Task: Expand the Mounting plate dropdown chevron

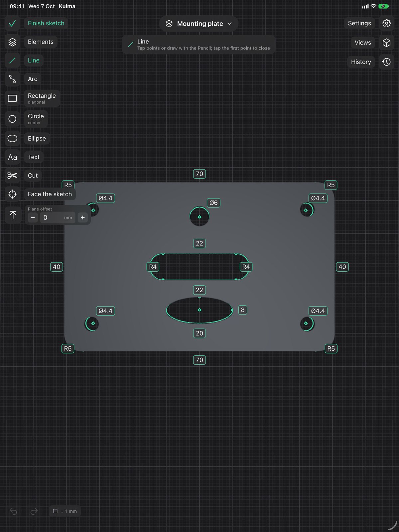Action: coord(230,24)
